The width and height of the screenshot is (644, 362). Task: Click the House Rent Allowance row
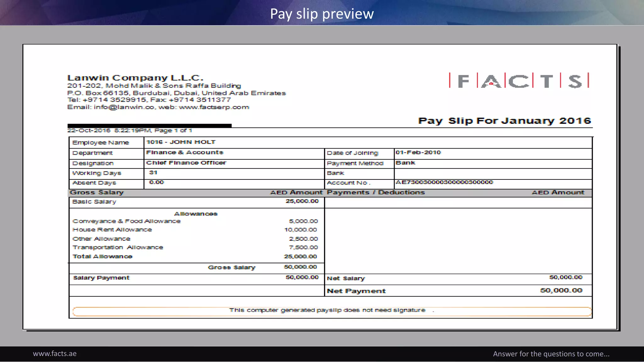[x=112, y=230]
